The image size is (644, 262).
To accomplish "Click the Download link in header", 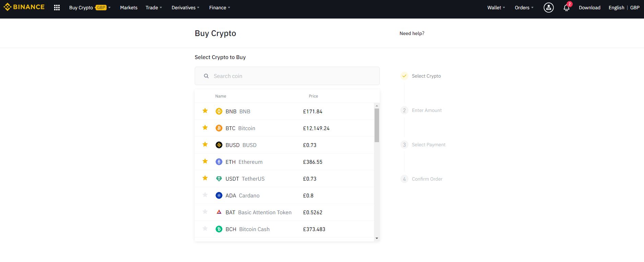I will click(x=589, y=8).
